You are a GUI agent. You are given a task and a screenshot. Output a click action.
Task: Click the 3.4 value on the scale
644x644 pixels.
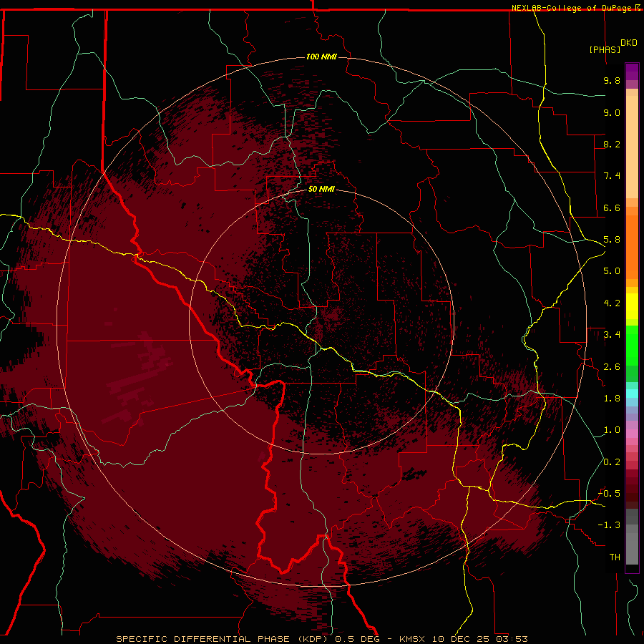[x=612, y=335]
